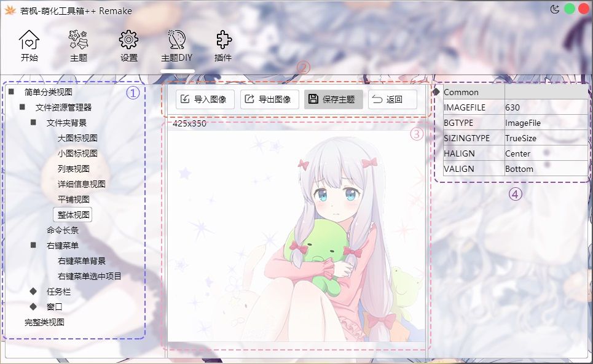Click the 导入图像 import icon
Image resolution: width=593 pixels, height=364 pixels.
pyautogui.click(x=185, y=99)
